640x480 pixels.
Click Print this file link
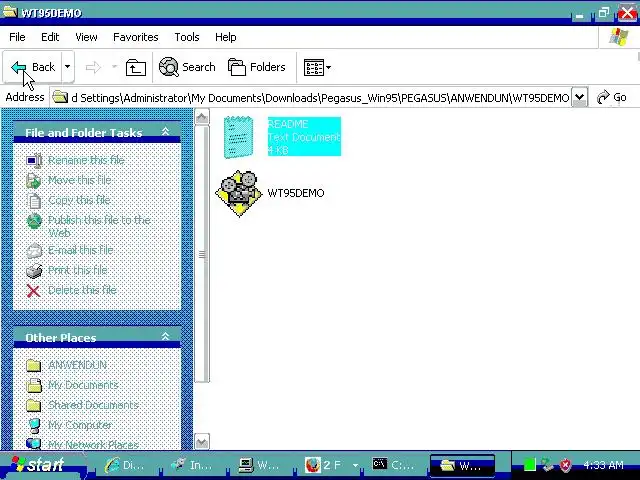tap(78, 270)
